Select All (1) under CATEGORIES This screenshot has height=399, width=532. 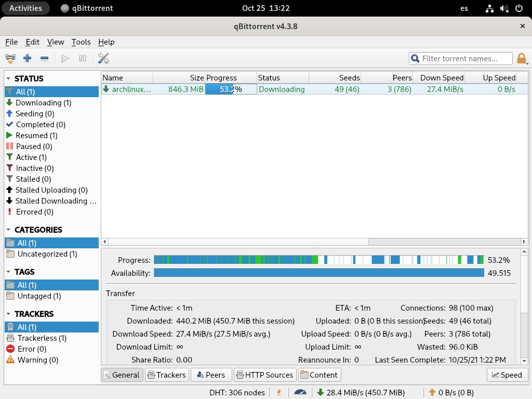coord(51,243)
